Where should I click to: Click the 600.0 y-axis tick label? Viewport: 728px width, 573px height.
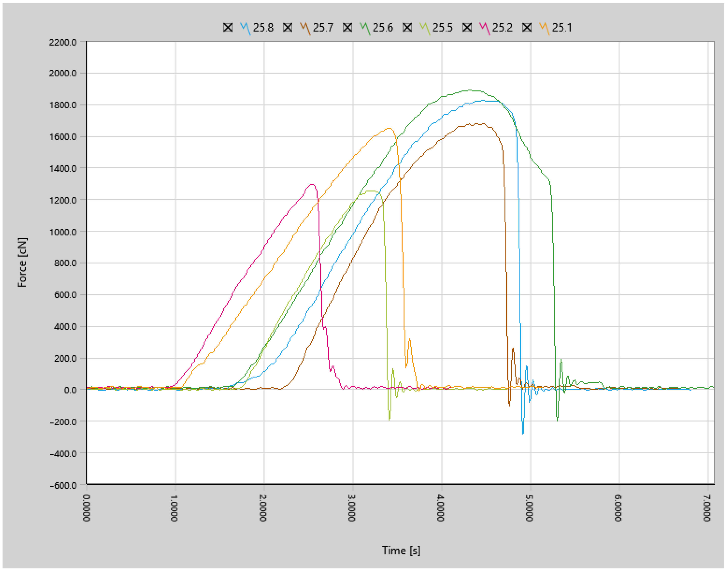tap(65, 295)
